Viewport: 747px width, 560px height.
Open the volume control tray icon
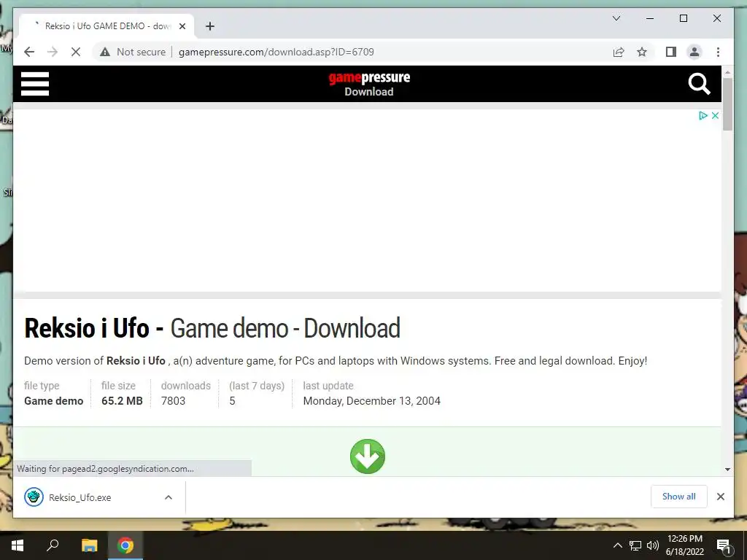click(x=653, y=545)
